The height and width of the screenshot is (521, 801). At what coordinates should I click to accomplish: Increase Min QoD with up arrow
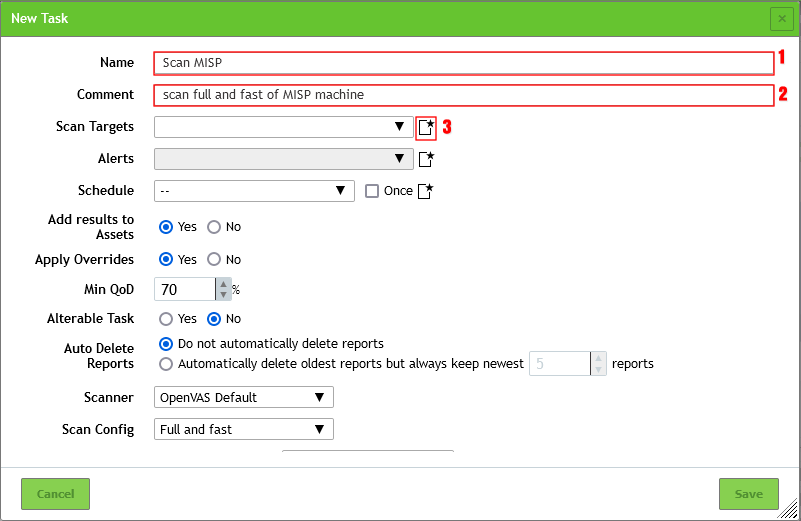pos(223,284)
